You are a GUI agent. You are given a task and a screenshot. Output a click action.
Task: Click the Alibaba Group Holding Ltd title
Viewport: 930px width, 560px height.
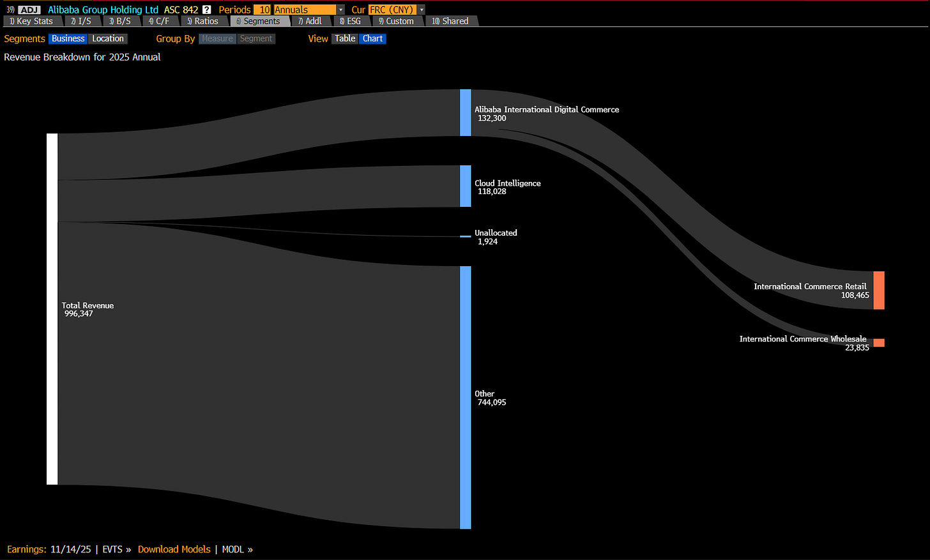103,10
